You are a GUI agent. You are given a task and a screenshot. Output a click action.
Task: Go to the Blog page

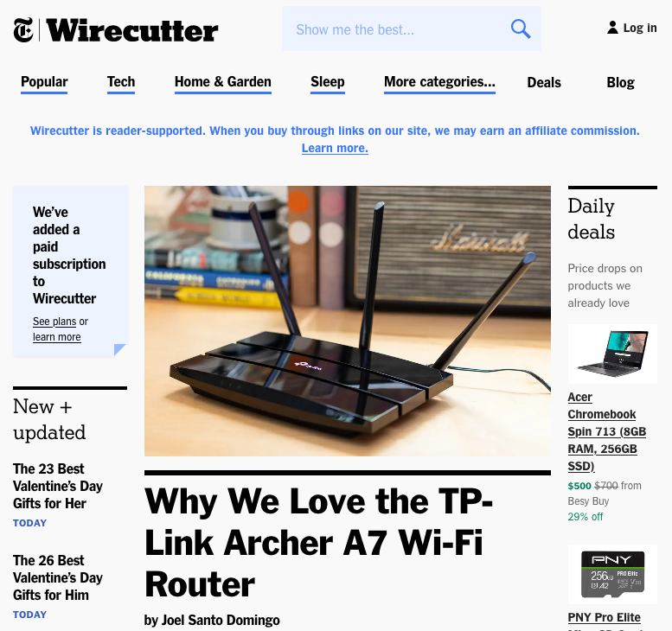click(620, 82)
